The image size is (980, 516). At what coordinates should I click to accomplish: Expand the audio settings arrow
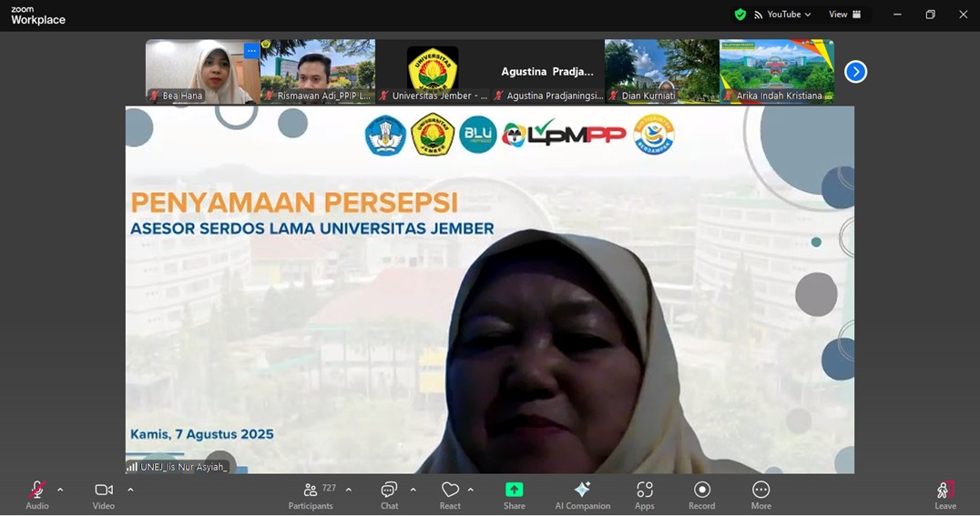(60, 490)
